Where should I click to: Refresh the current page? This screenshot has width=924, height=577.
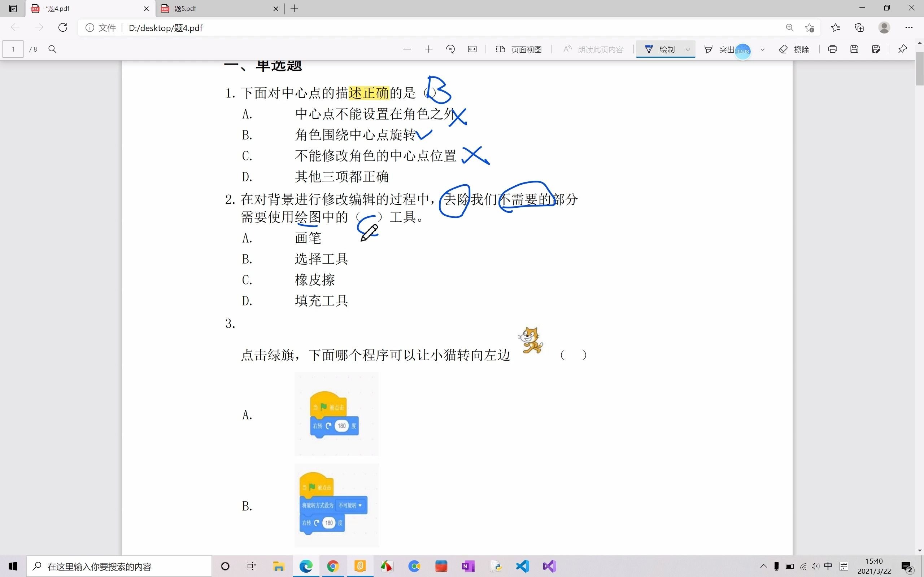62,27
